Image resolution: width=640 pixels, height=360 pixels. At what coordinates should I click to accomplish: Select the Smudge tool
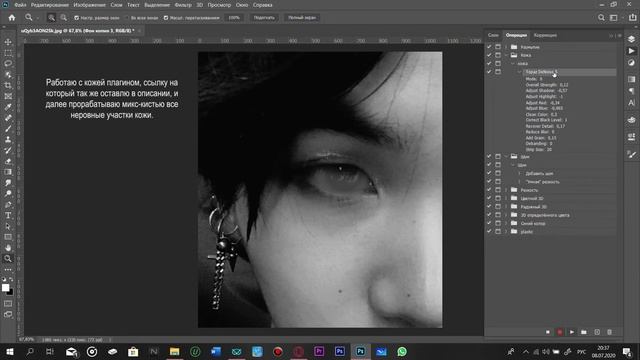8,183
